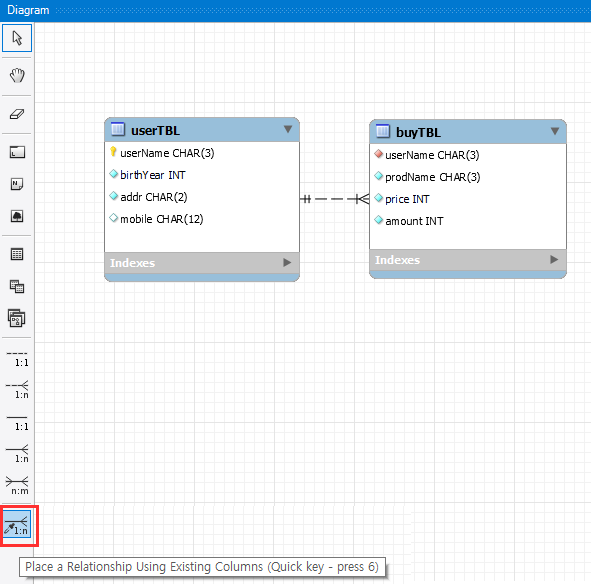
Task: Select the hand pan tool
Action: [17, 76]
